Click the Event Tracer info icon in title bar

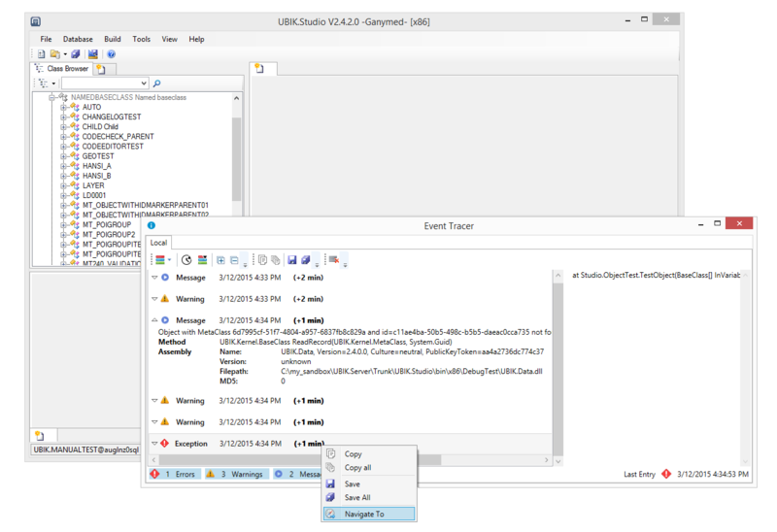[152, 226]
